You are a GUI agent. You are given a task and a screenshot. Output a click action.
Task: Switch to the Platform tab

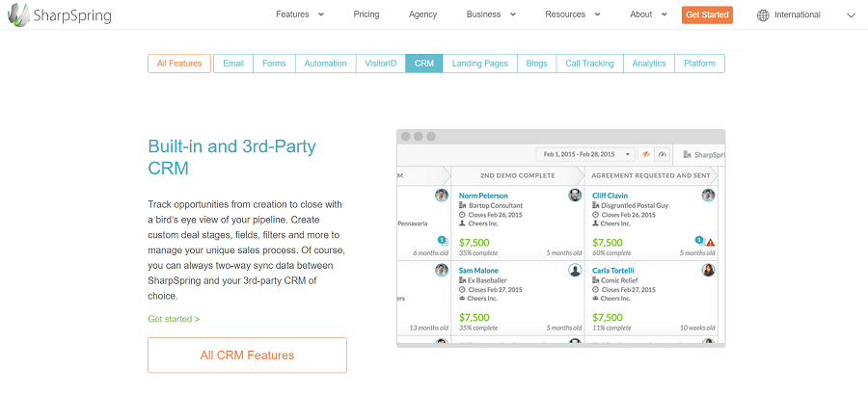pos(700,64)
